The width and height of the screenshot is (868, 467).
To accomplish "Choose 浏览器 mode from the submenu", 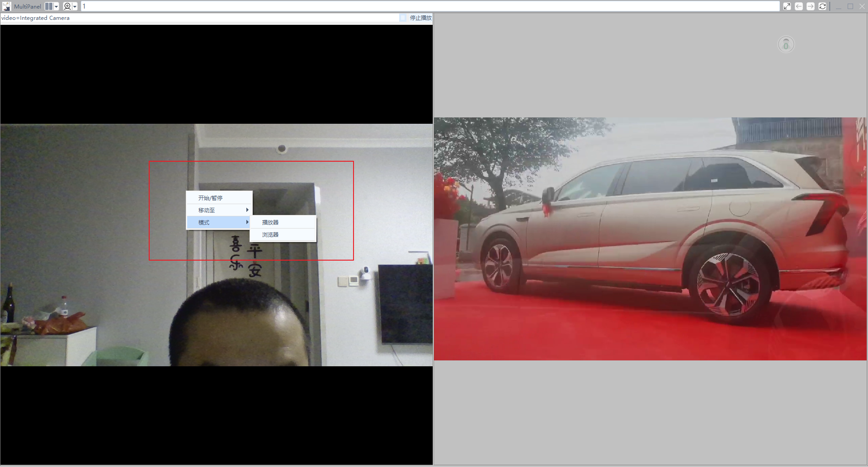I will coord(283,234).
